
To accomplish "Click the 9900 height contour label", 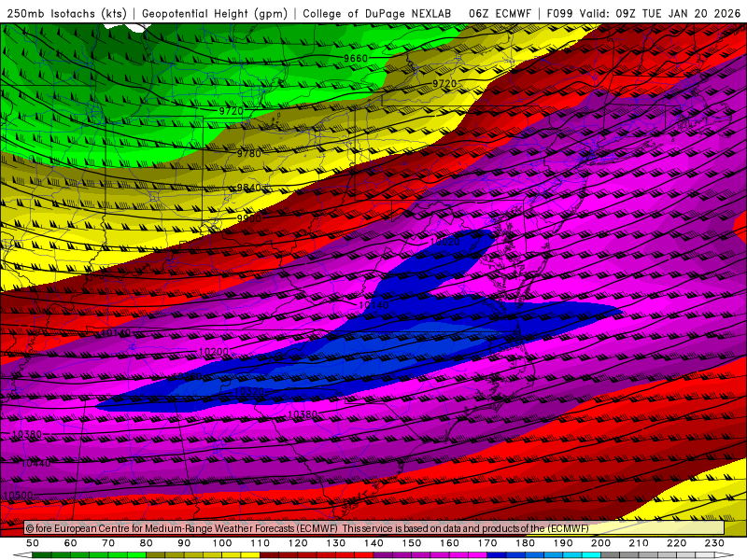I will point(249,218).
